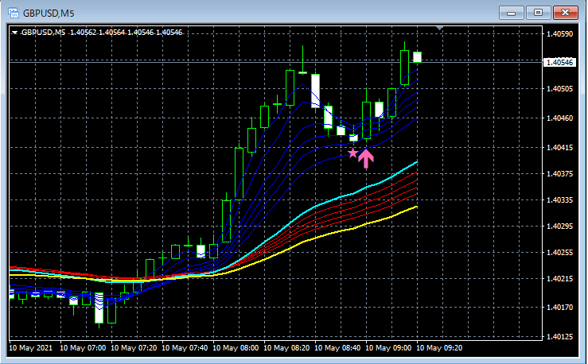The height and width of the screenshot is (364, 588).
Task: Select the pink star signal marker
Action: pyautogui.click(x=352, y=153)
